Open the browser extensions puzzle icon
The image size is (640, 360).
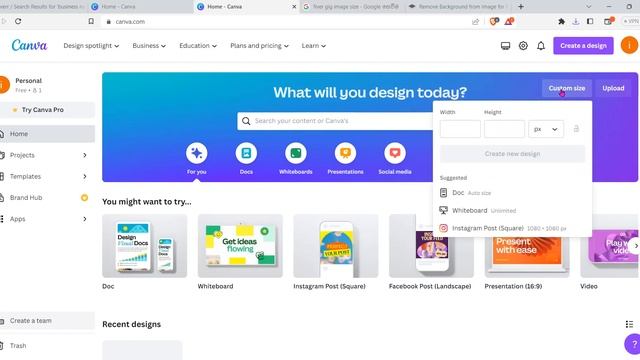click(562, 21)
